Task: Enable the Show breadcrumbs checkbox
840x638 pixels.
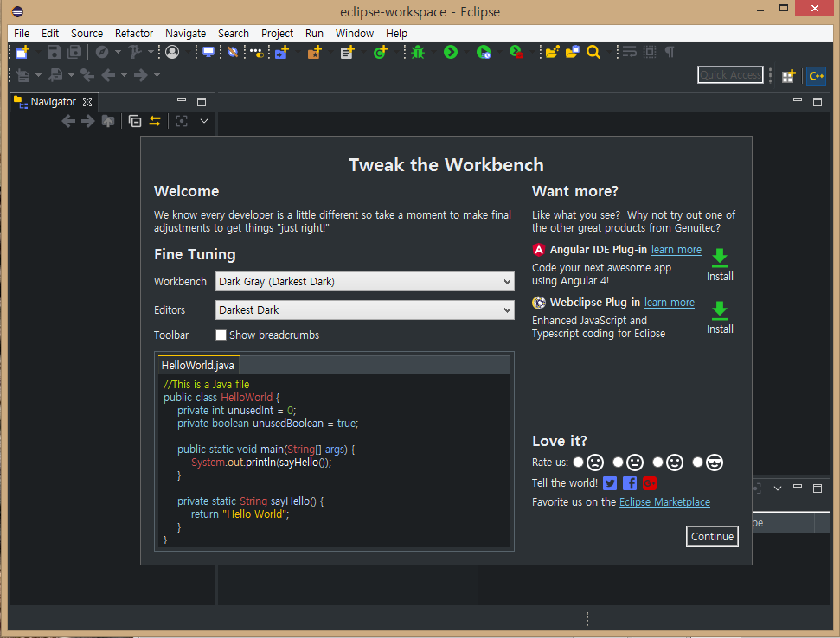Action: 221,335
